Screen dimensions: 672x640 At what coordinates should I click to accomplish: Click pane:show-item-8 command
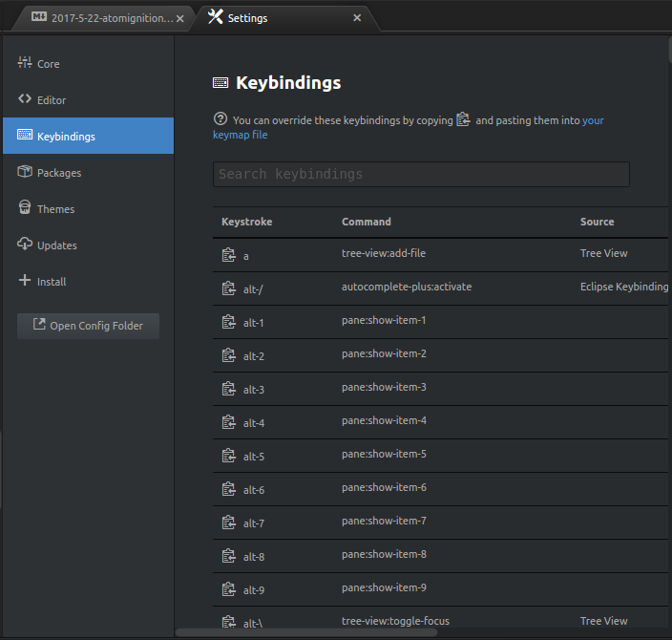(x=384, y=554)
